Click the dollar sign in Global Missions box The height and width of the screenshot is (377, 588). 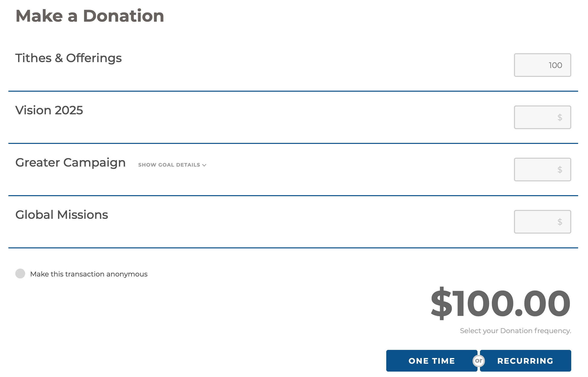click(560, 222)
